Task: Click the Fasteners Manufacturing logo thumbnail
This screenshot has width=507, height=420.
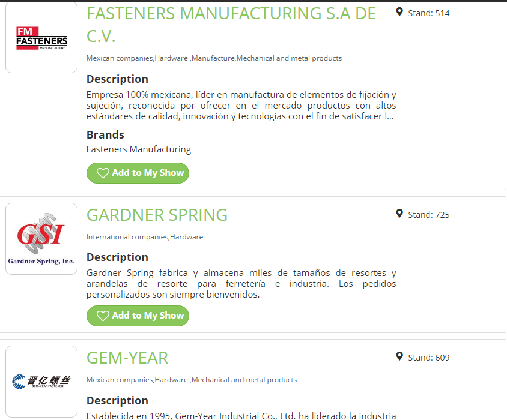Action: [41, 40]
